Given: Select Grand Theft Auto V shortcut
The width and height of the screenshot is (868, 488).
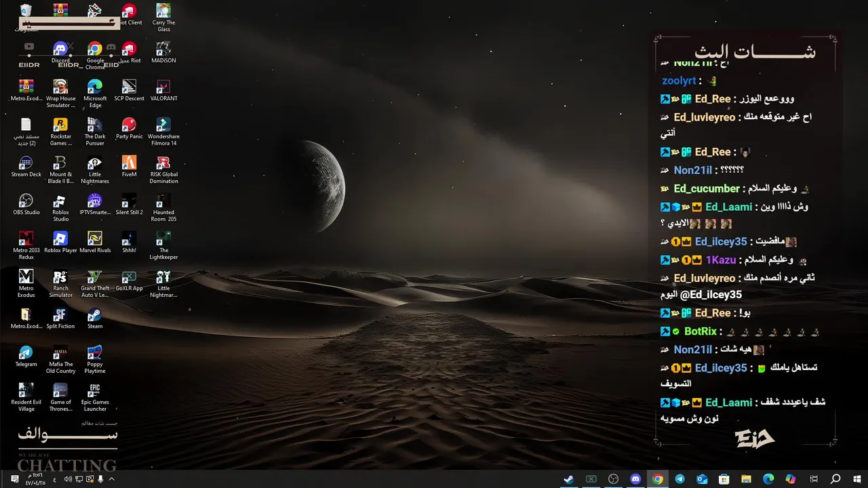Looking at the screenshot, I should coord(95,283).
